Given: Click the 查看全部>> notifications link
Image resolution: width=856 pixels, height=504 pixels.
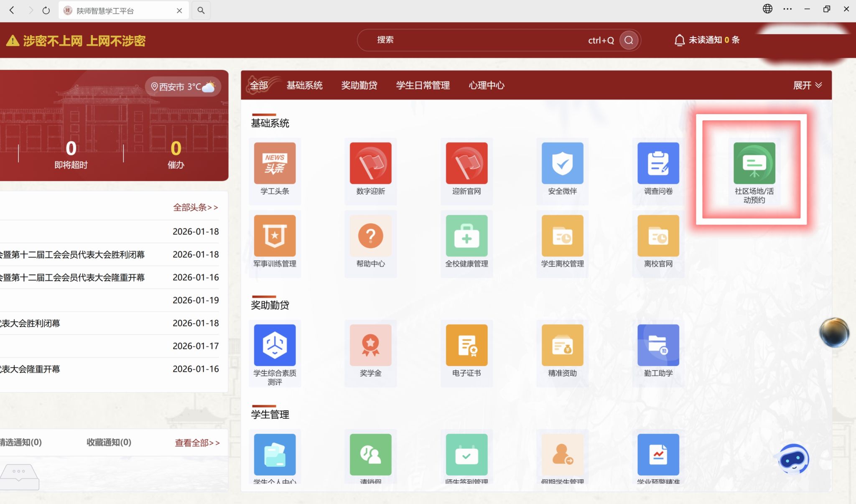Looking at the screenshot, I should 197,443.
